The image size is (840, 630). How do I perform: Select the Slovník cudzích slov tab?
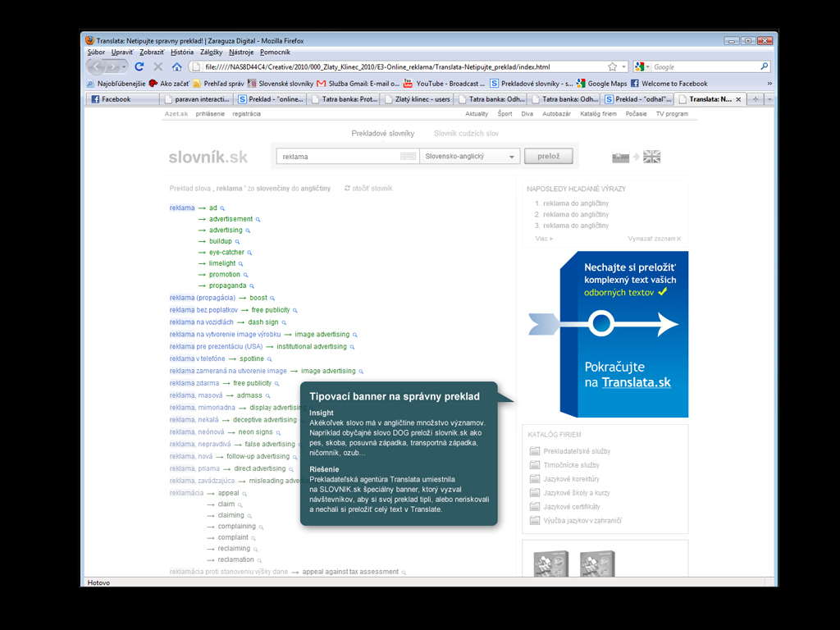coord(466,134)
